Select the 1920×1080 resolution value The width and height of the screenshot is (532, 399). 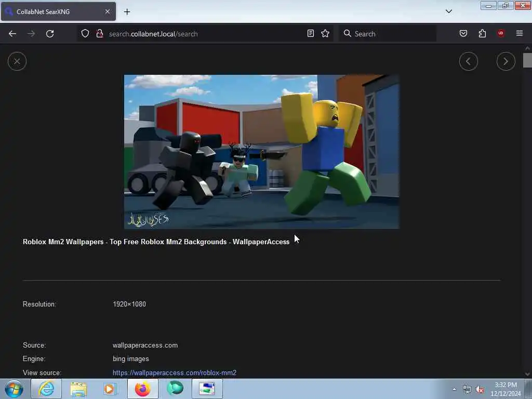tap(129, 304)
